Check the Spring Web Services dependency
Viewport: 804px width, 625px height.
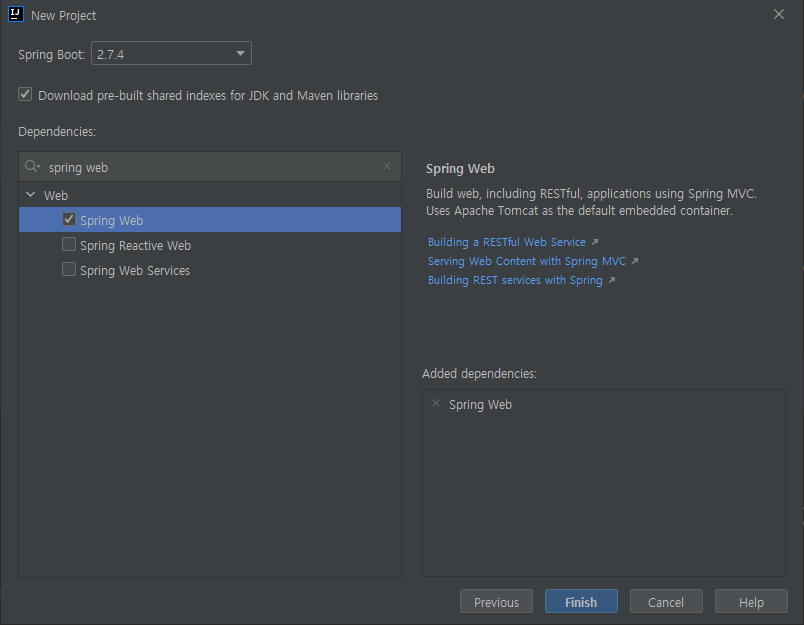(x=69, y=269)
